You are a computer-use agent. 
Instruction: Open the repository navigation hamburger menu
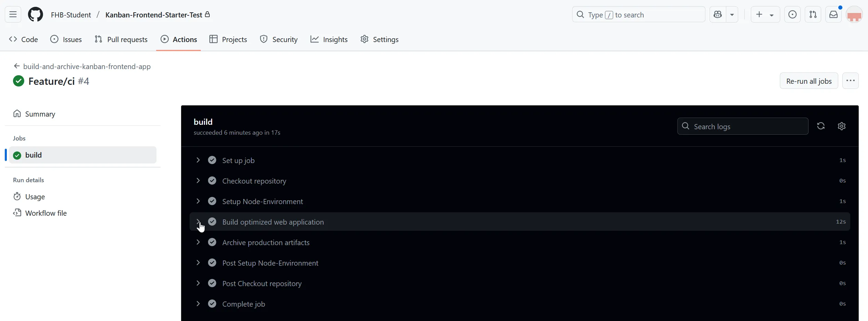point(13,14)
